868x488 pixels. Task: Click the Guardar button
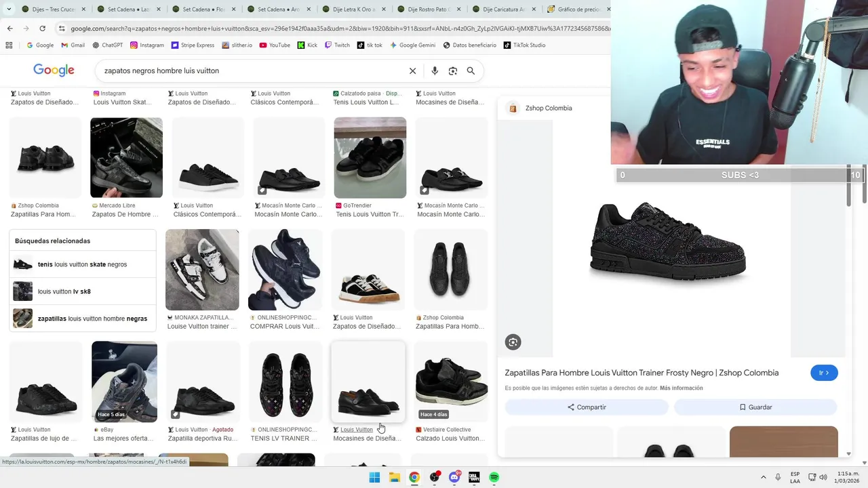(755, 407)
